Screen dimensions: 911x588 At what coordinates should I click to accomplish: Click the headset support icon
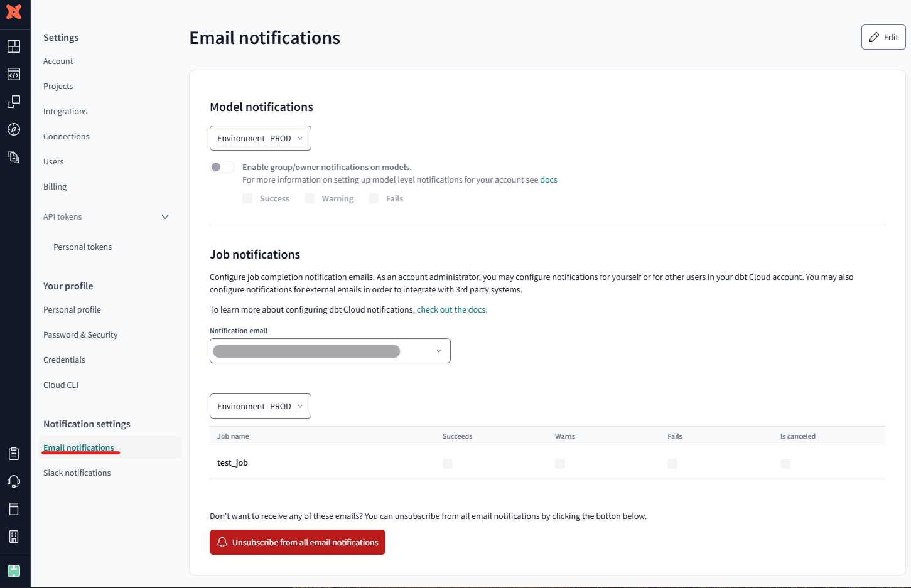click(x=14, y=481)
